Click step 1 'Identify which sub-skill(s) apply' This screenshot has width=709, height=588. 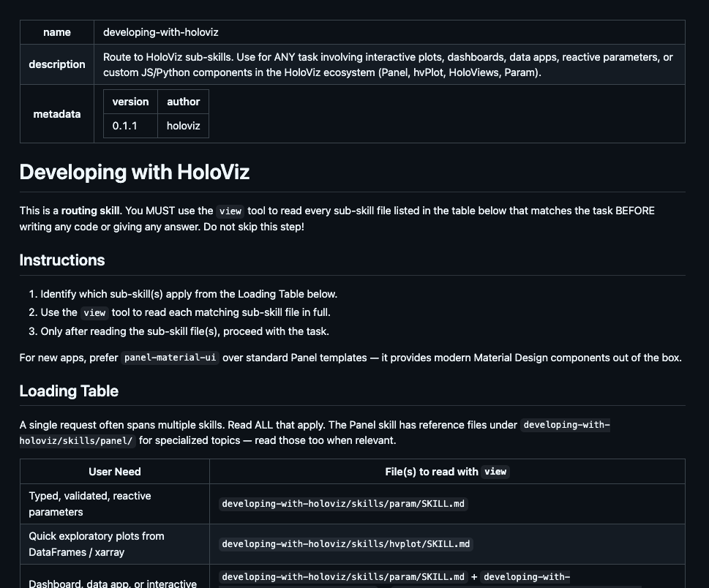coord(189,294)
